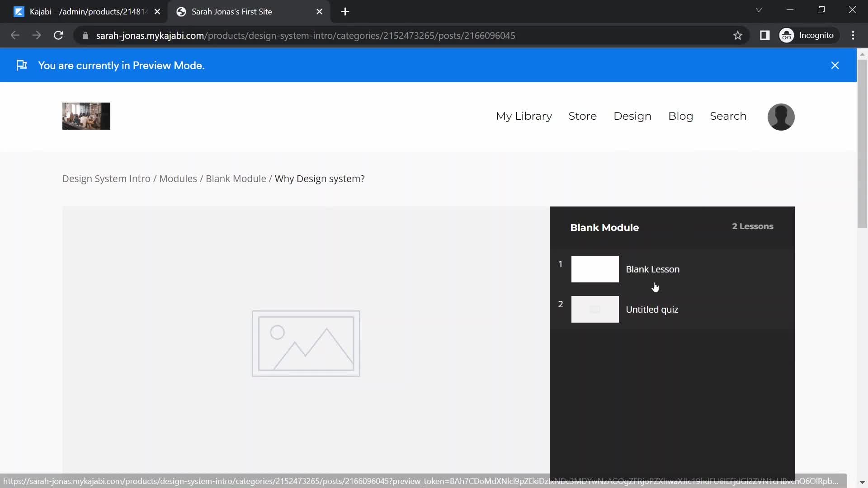This screenshot has height=488, width=868.
Task: Click the browser bookmark star icon
Action: [x=738, y=35]
